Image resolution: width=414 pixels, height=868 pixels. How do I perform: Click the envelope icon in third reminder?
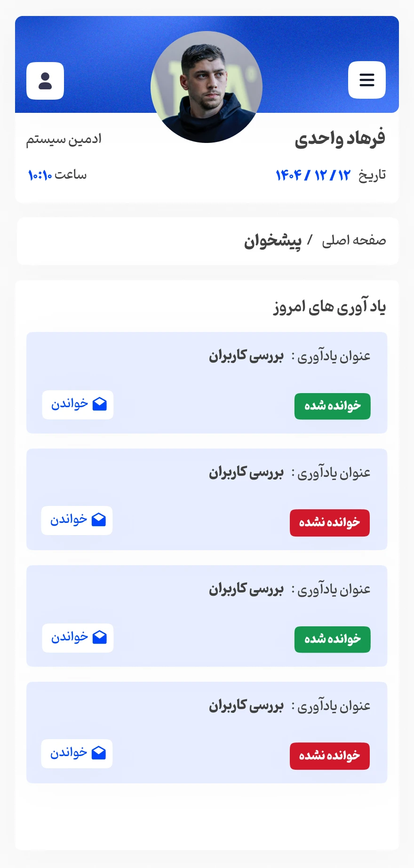100,637
